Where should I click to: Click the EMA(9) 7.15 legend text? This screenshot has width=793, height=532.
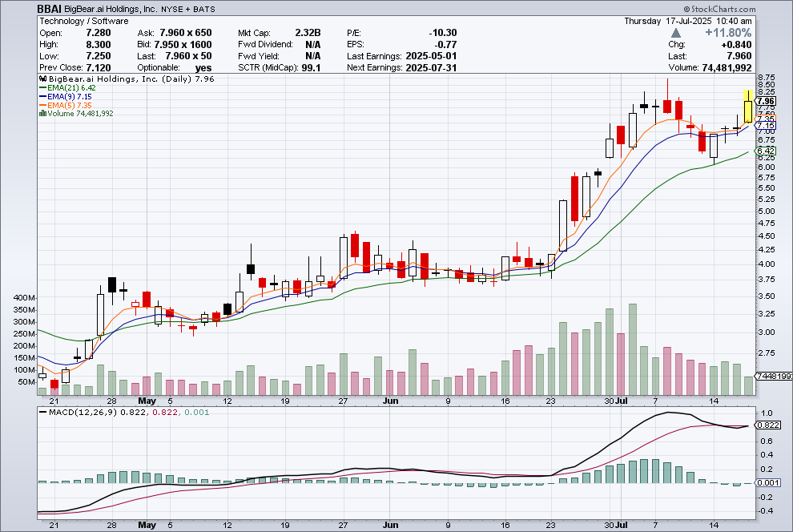point(70,97)
